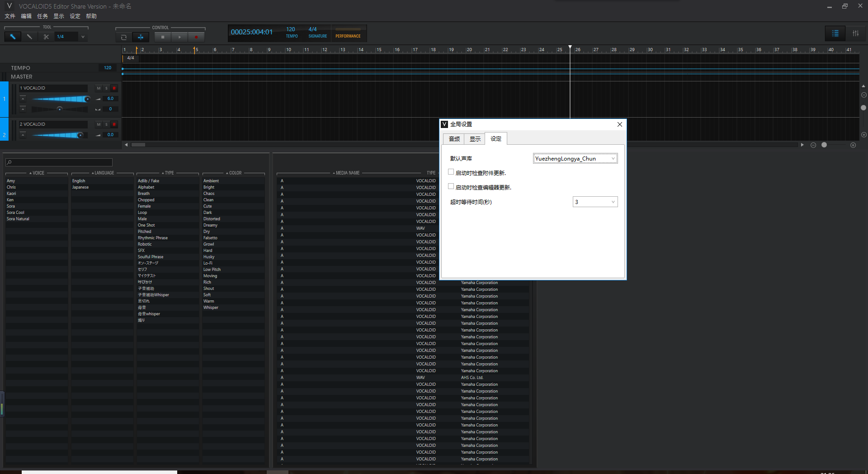
Task: Toggle auto-scroll follow button
Action: (141, 37)
